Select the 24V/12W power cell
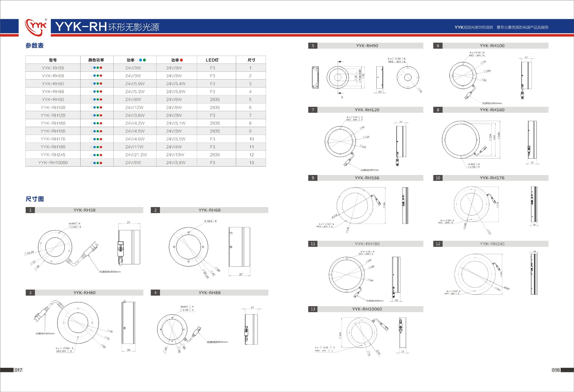The width and height of the screenshot is (574, 392). point(135,107)
